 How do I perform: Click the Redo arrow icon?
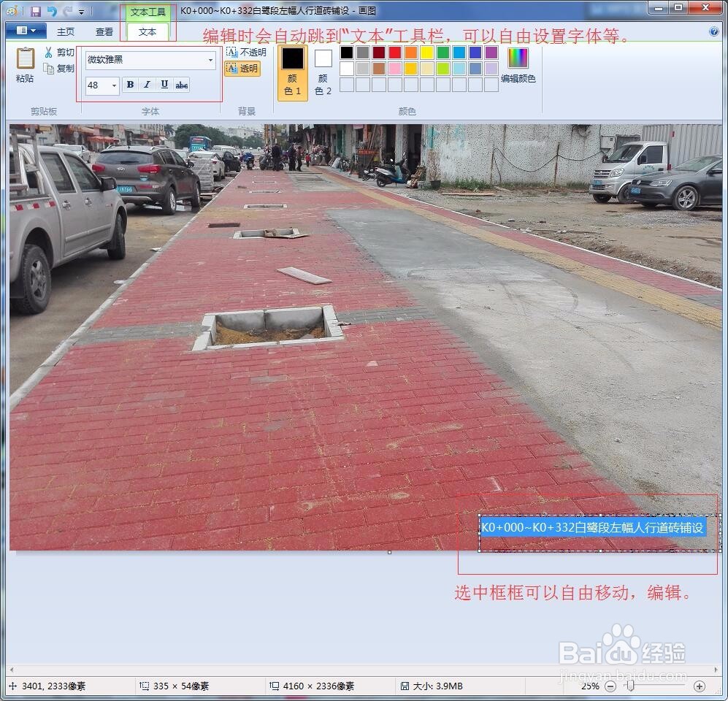68,11
